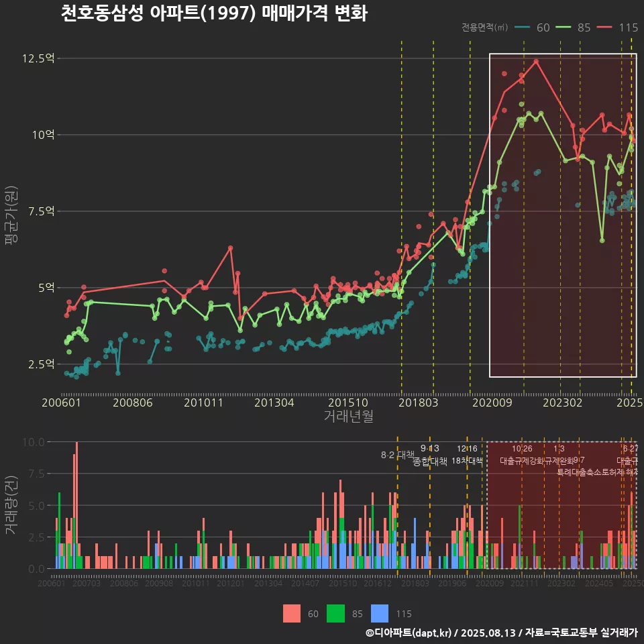Click the 200806 label on the price chart axis
This screenshot has width=644, height=644.
133,402
